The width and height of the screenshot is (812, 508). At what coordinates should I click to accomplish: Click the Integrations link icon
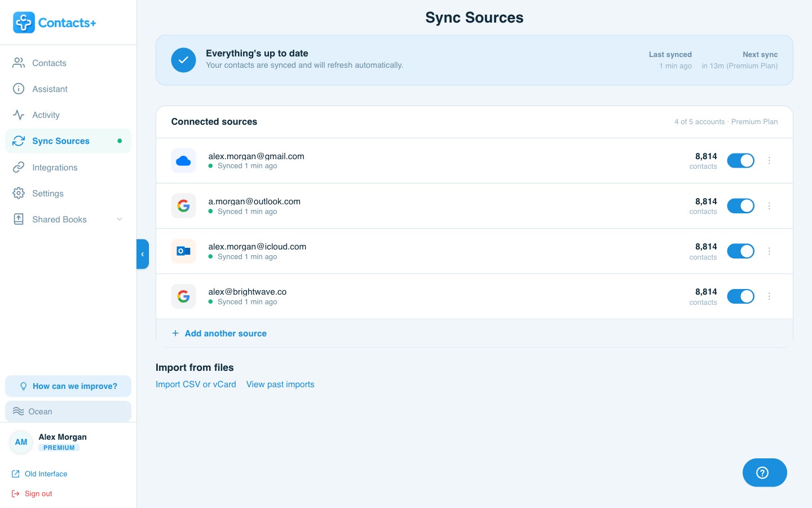(x=19, y=167)
